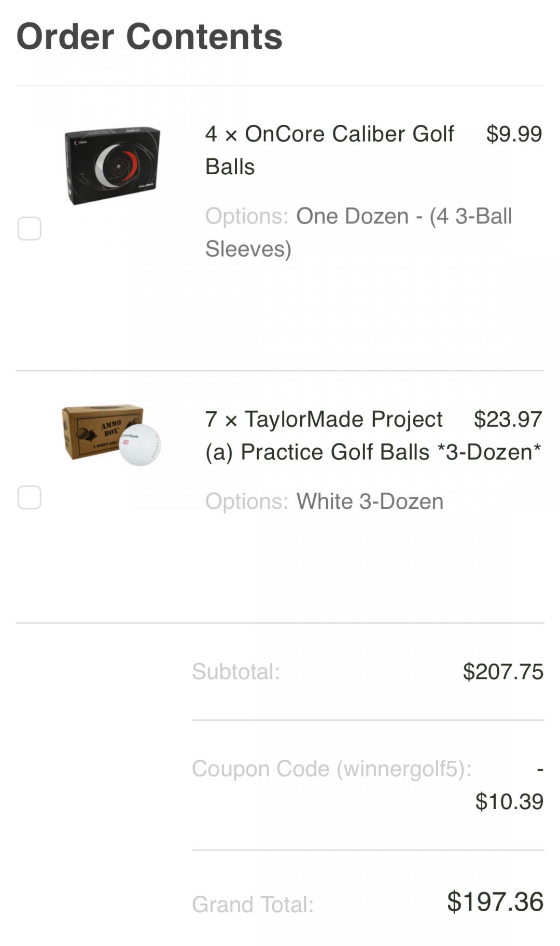Click the 7 × quantity of TaylorMade item
The width and height of the screenshot is (560, 946).
[221, 419]
